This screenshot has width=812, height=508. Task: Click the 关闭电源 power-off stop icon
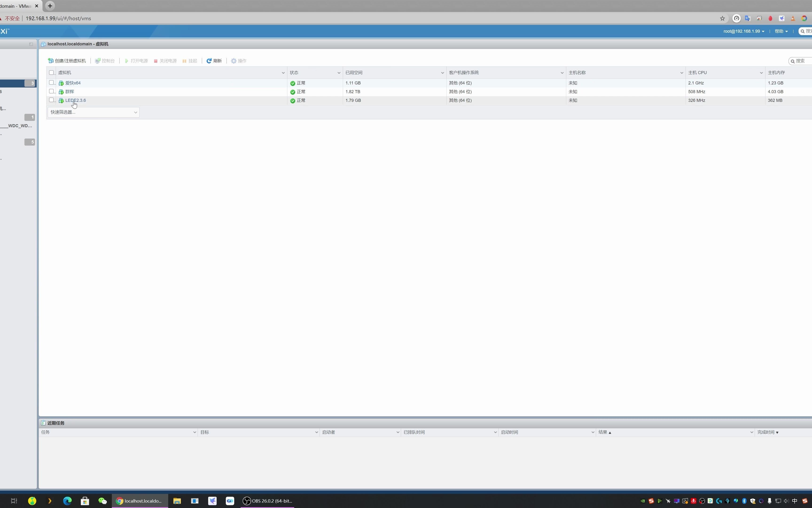point(156,61)
